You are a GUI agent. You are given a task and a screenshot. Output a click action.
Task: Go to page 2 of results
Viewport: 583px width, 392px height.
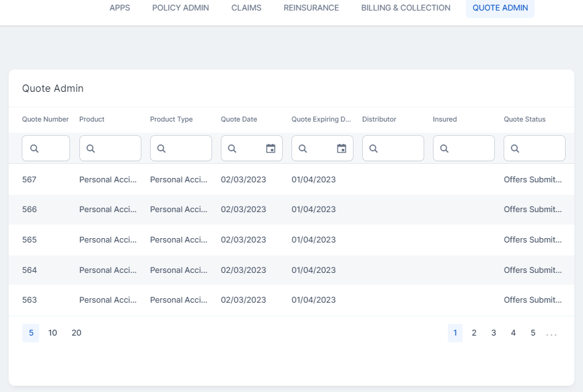[474, 333]
